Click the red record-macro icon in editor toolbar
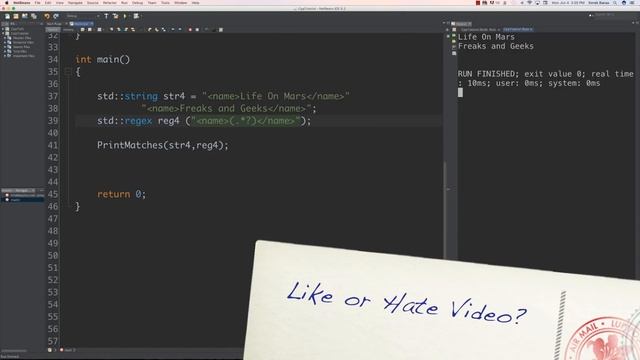The height and width of the screenshot is (360, 640). tap(190, 29)
